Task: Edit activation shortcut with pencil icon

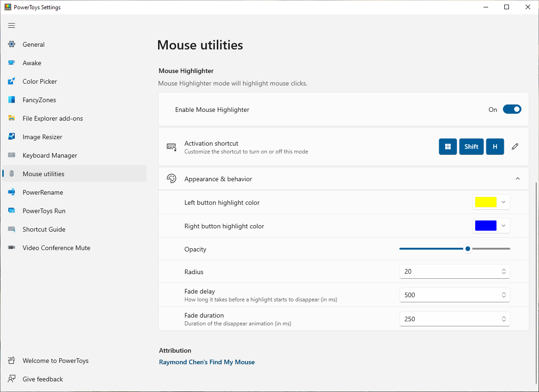Action: tap(515, 147)
